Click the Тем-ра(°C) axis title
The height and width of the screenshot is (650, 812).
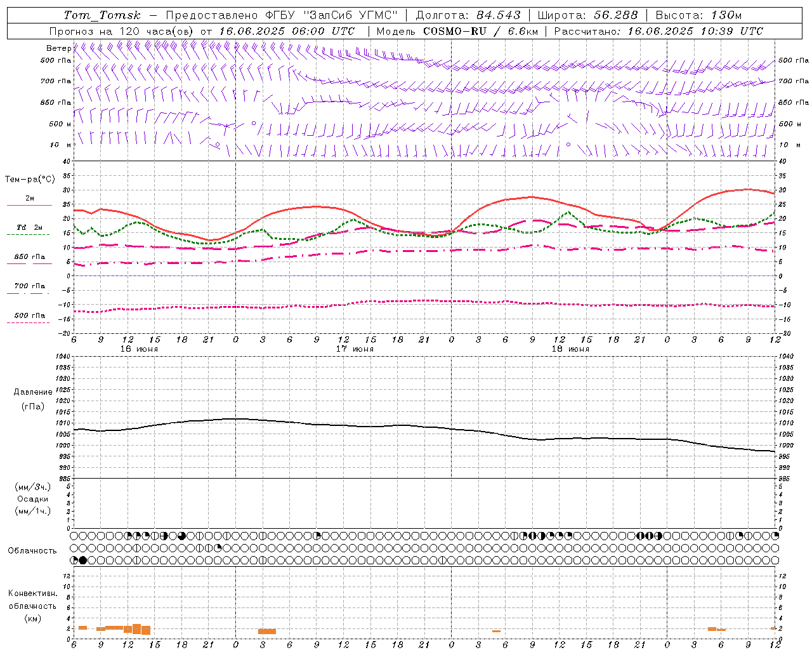29,180
